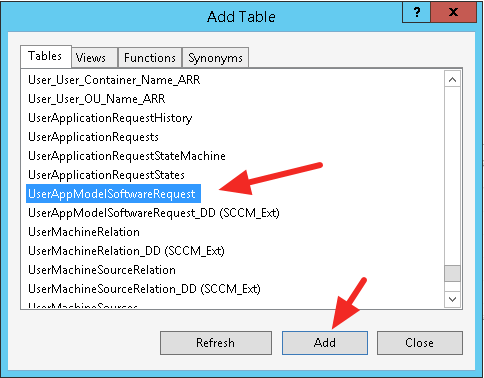
Task: Click the Refresh button
Action: pos(216,343)
